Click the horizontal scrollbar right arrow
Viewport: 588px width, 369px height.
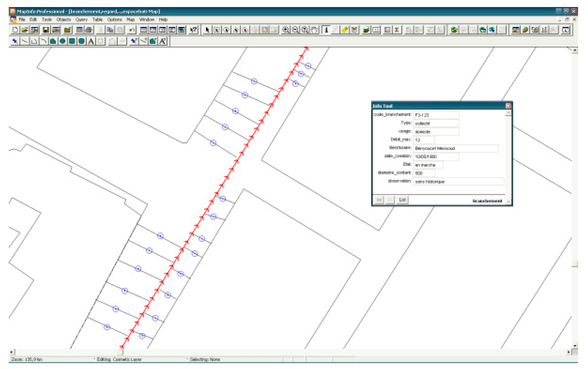pyautogui.click(x=569, y=352)
